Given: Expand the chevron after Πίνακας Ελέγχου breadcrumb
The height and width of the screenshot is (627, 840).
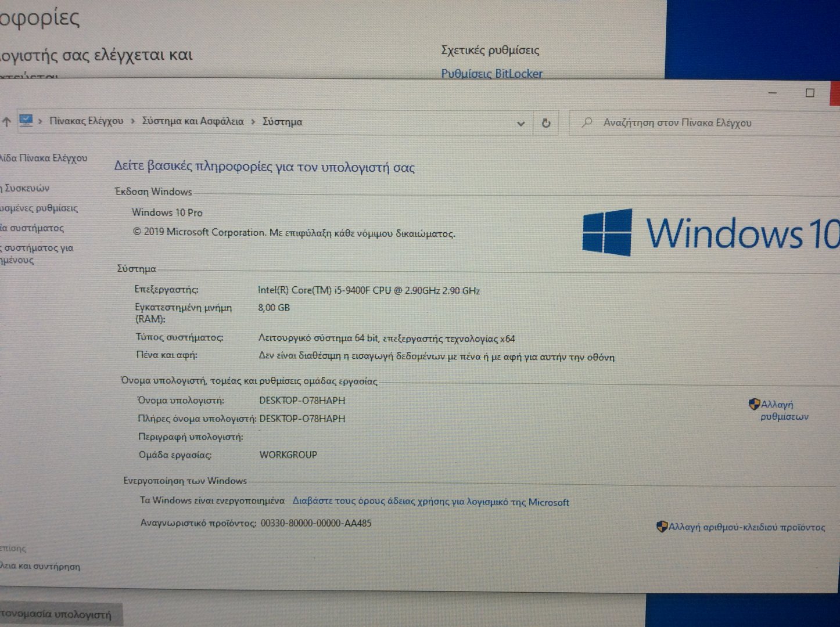Looking at the screenshot, I should pyautogui.click(x=133, y=121).
